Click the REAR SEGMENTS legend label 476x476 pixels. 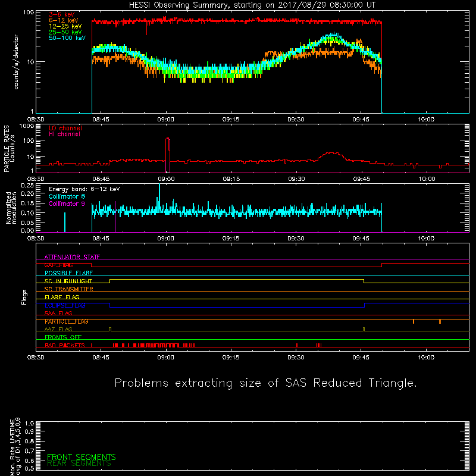[79, 464]
